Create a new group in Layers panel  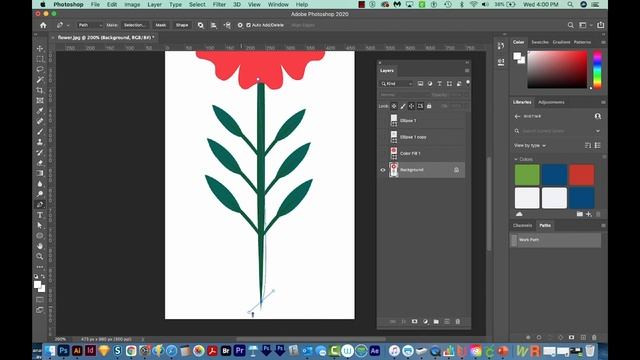(x=436, y=322)
